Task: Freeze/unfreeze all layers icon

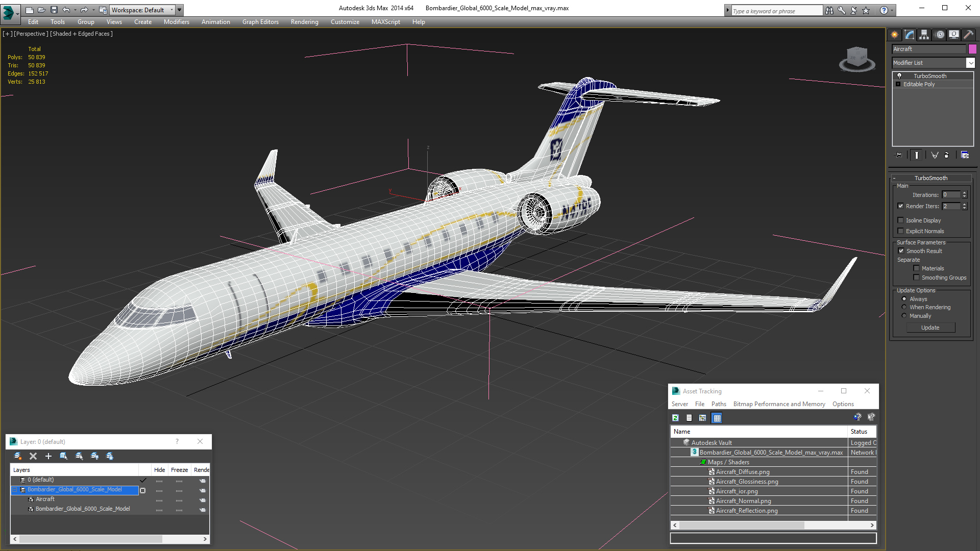Action: (110, 456)
